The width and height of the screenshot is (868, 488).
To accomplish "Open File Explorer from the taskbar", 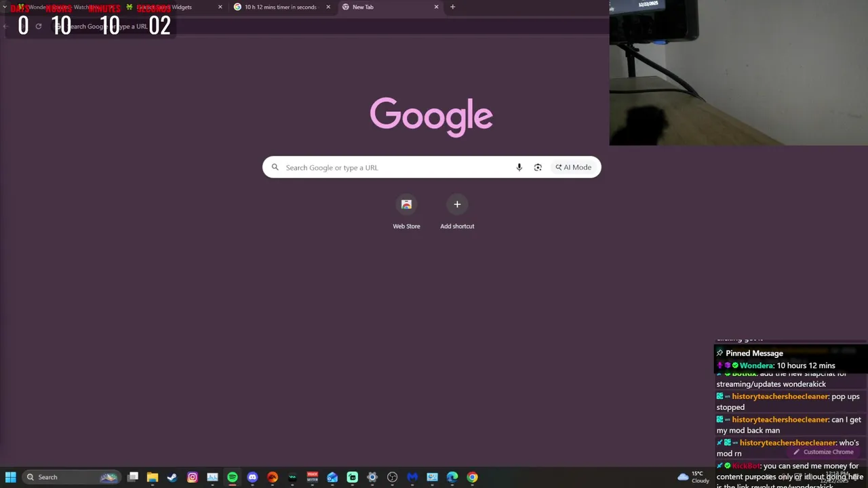I will click(x=153, y=477).
